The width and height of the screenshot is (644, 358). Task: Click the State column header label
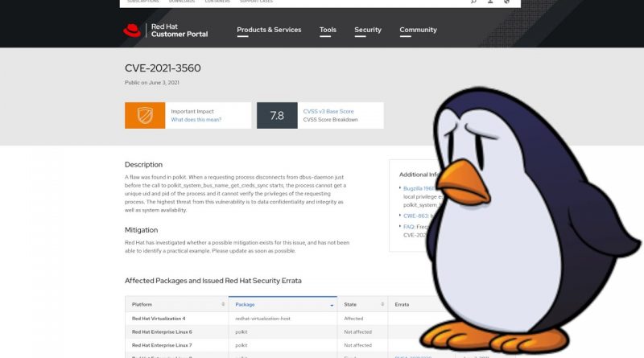(350, 305)
